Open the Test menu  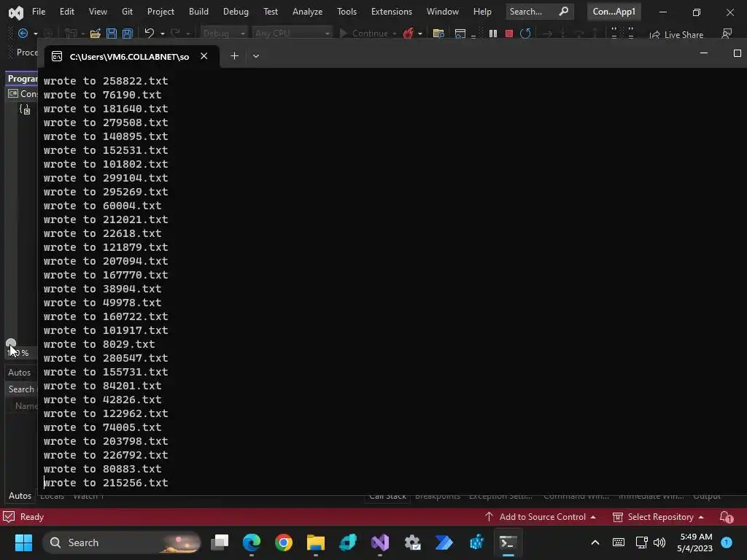point(271,12)
